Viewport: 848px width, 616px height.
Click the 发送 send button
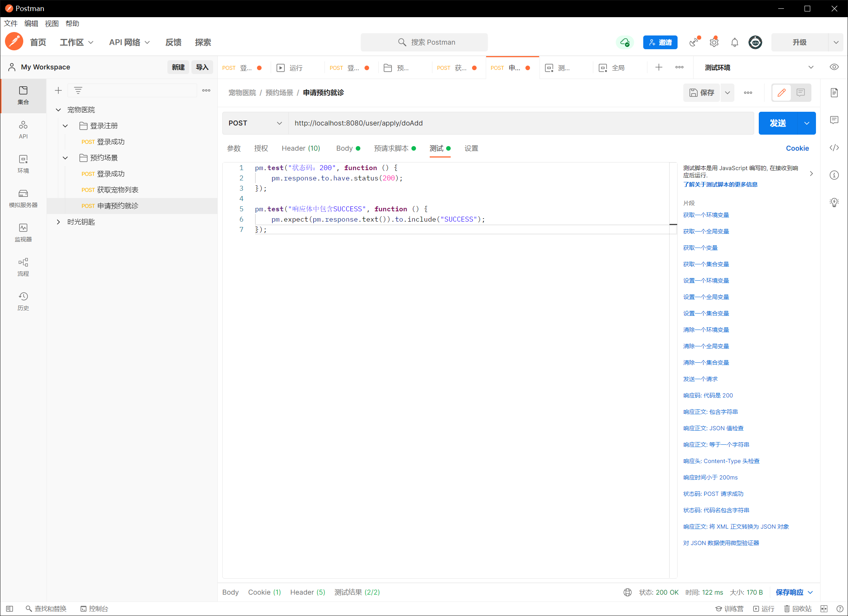pyautogui.click(x=777, y=123)
